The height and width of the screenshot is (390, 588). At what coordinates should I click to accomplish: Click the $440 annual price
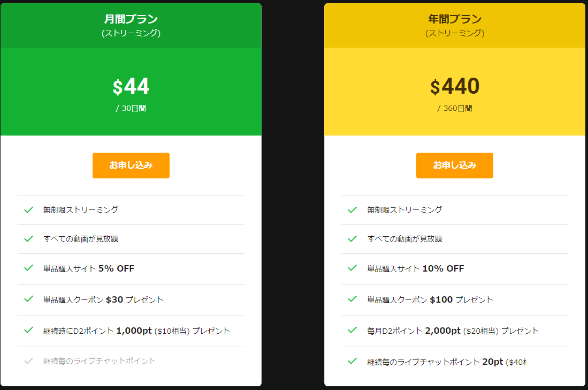point(454,87)
